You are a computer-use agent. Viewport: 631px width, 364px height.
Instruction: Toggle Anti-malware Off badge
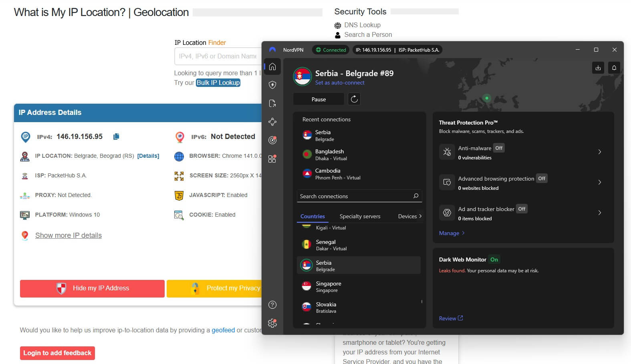pos(499,148)
